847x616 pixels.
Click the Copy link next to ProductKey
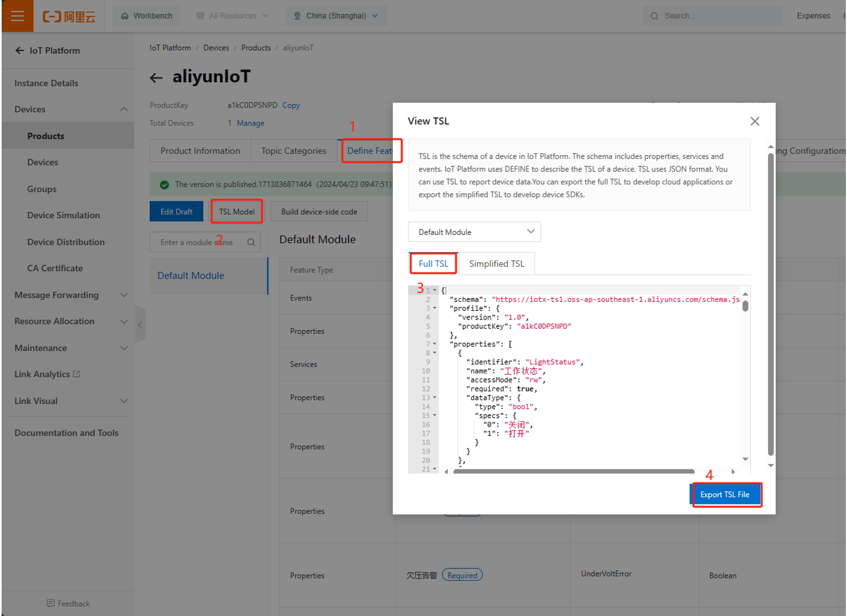291,105
